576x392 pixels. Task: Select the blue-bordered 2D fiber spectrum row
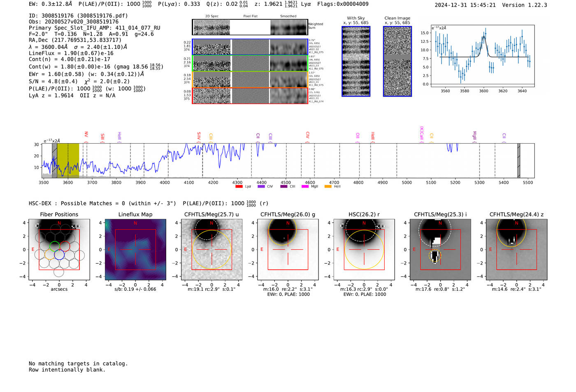250,47
